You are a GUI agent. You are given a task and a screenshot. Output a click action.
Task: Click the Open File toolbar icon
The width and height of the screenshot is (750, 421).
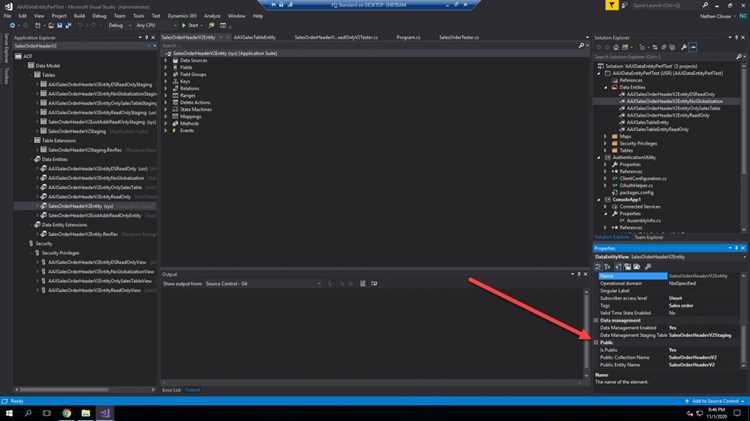point(51,25)
